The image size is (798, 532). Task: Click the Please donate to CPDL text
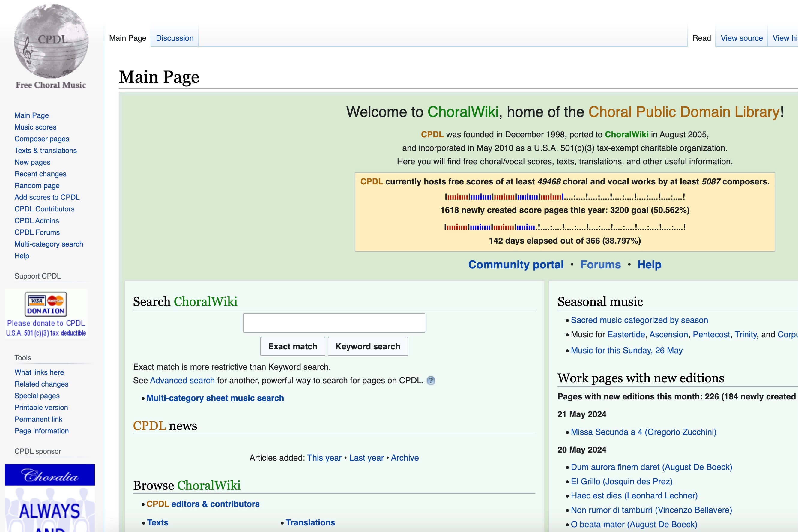[x=46, y=323]
